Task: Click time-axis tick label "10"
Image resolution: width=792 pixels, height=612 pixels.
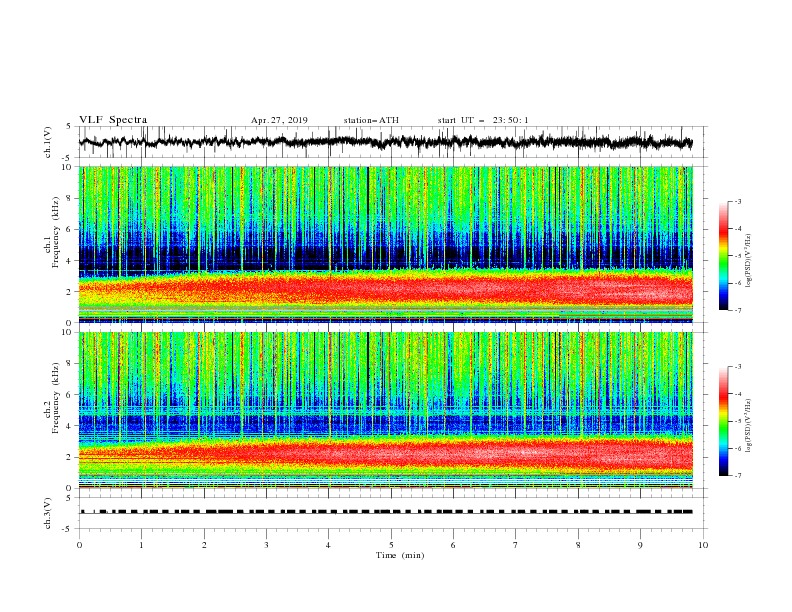Action: (x=703, y=545)
